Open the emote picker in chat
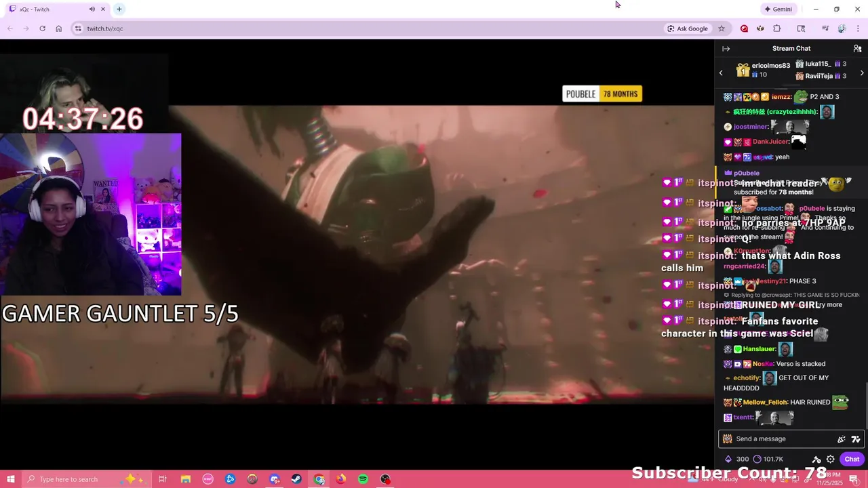 (x=855, y=439)
